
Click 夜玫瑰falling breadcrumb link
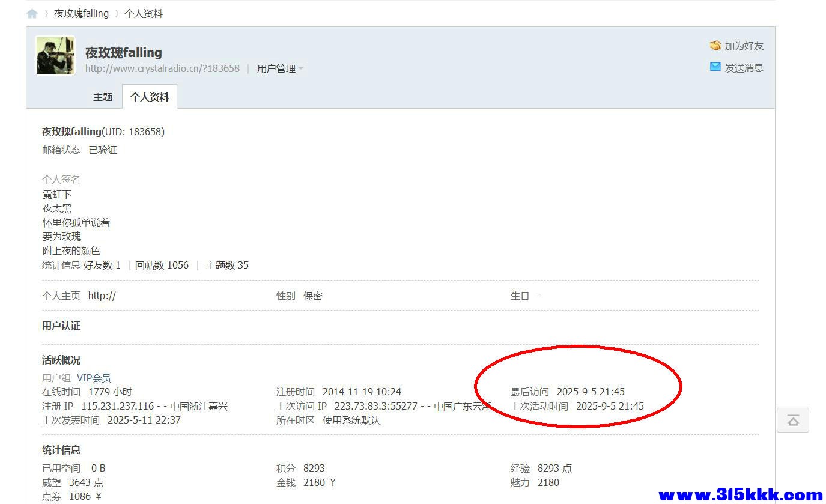pyautogui.click(x=81, y=13)
